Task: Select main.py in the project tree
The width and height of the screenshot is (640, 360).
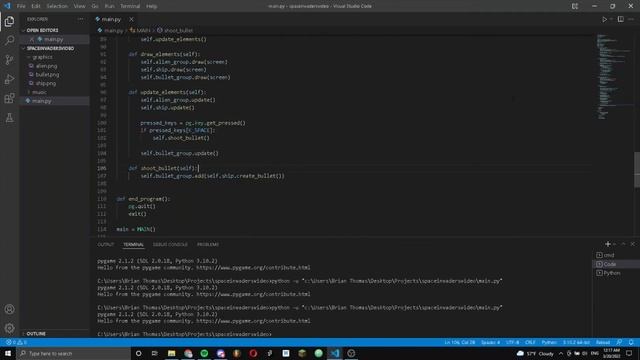Action: click(x=54, y=101)
